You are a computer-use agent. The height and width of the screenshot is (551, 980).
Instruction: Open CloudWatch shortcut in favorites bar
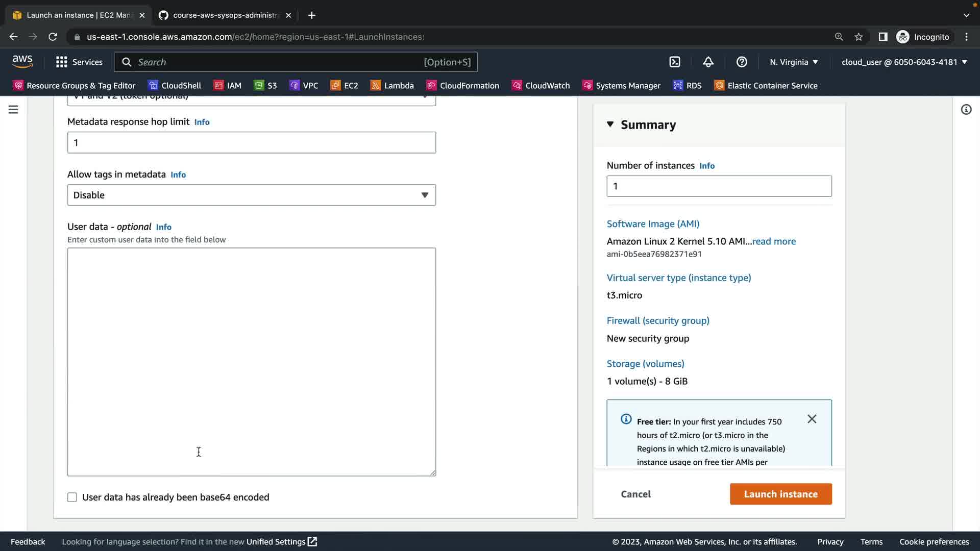click(x=541, y=85)
